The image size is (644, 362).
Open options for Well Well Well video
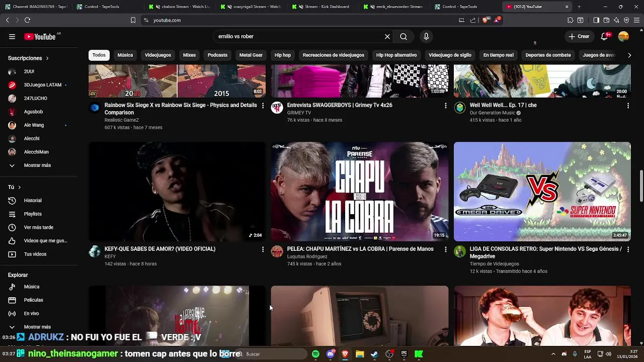coord(628,106)
